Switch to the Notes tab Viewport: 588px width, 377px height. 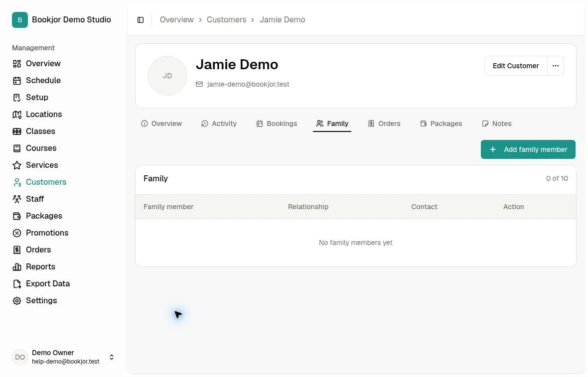click(497, 124)
